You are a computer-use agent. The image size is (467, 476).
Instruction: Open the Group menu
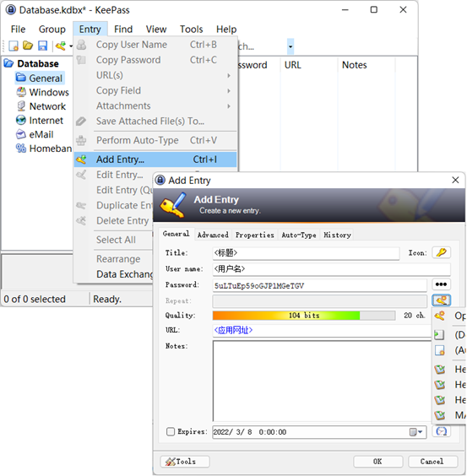[52, 30]
